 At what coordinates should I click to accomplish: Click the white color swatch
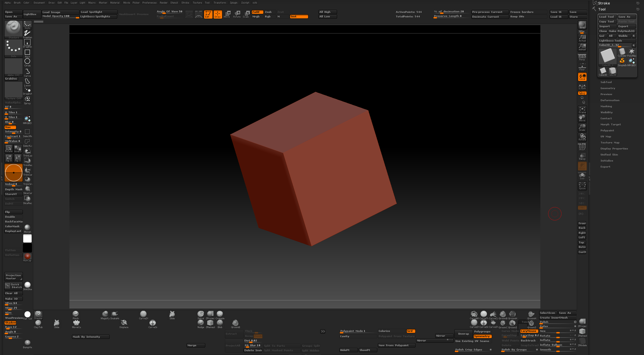[x=27, y=238]
